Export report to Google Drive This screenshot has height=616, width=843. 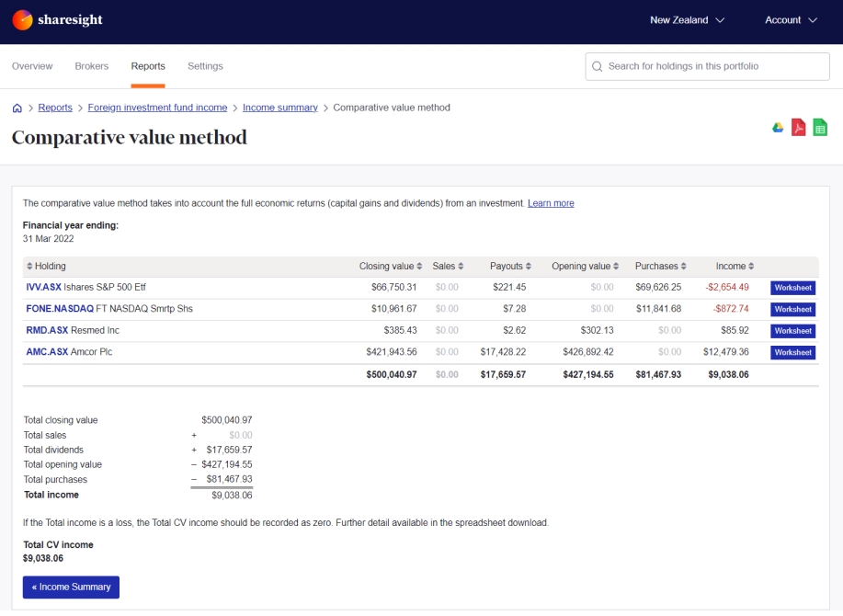click(778, 128)
